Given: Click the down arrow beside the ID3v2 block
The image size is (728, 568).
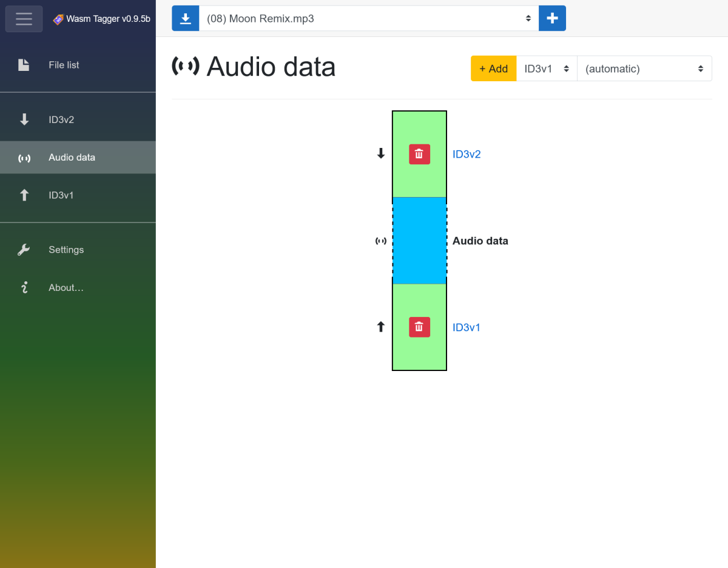Looking at the screenshot, I should click(x=381, y=154).
